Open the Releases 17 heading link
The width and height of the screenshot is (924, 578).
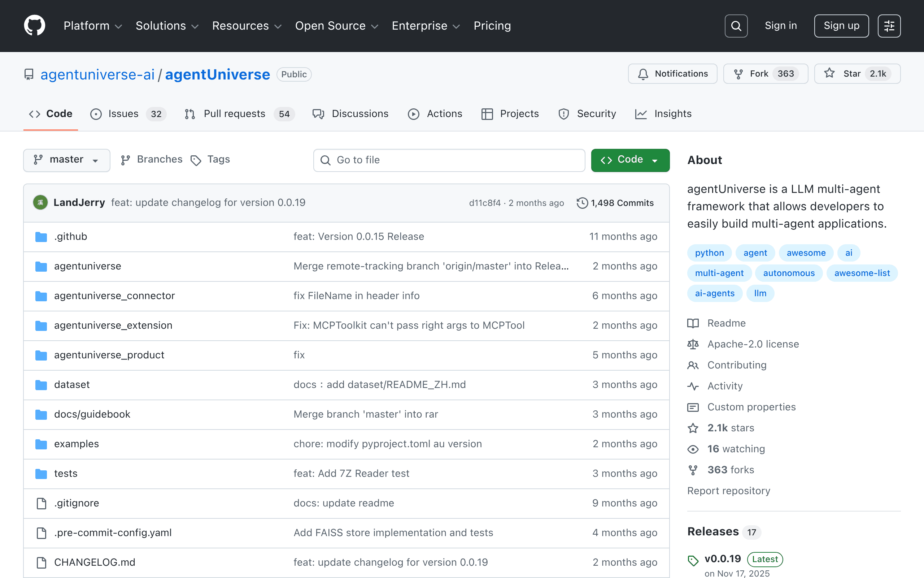(724, 532)
